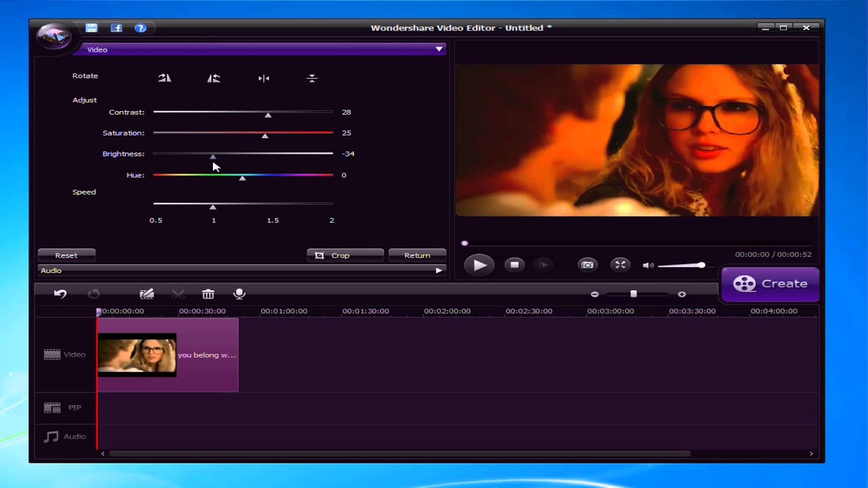Rotate video 90 degrees counterclockwise
The image size is (868, 488).
214,78
